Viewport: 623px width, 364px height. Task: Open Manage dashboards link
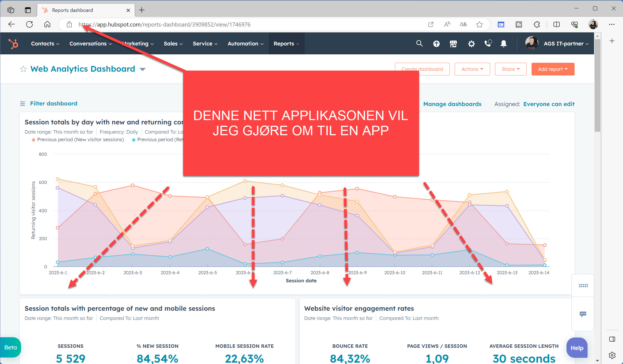(452, 104)
